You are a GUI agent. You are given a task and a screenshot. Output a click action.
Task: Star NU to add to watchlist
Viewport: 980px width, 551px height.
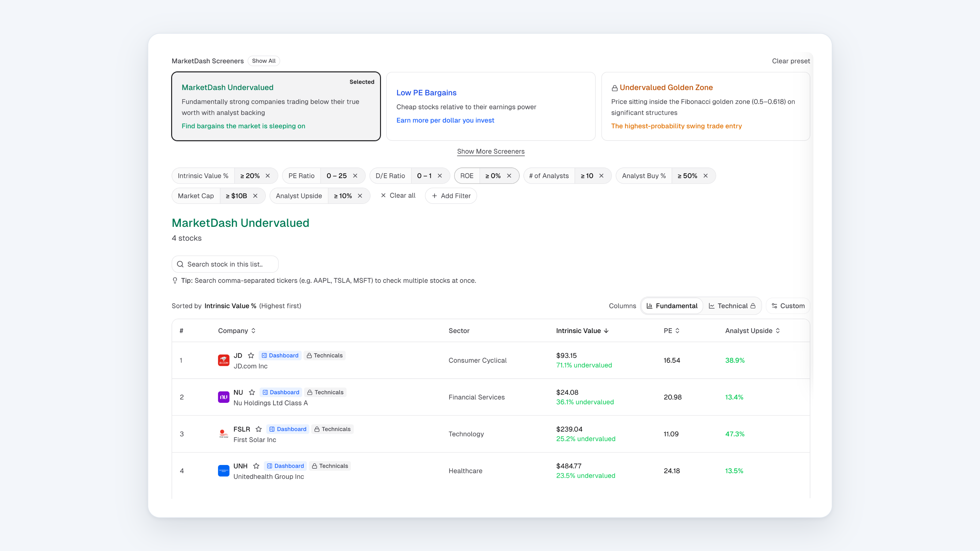pos(252,392)
